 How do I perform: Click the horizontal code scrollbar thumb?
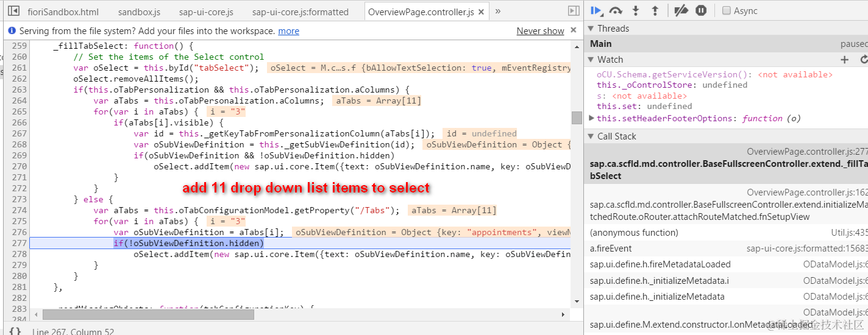click(148, 314)
